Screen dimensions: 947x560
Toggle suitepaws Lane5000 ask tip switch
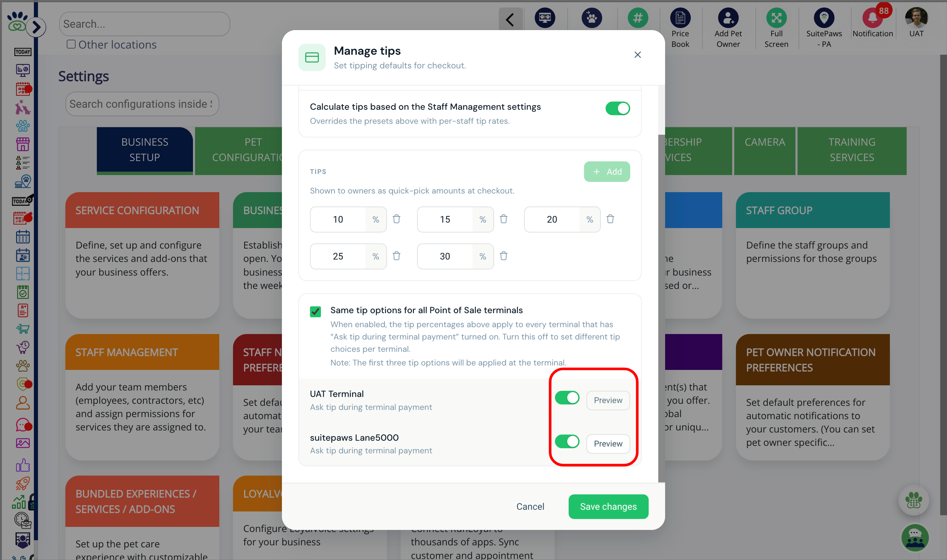(x=567, y=441)
